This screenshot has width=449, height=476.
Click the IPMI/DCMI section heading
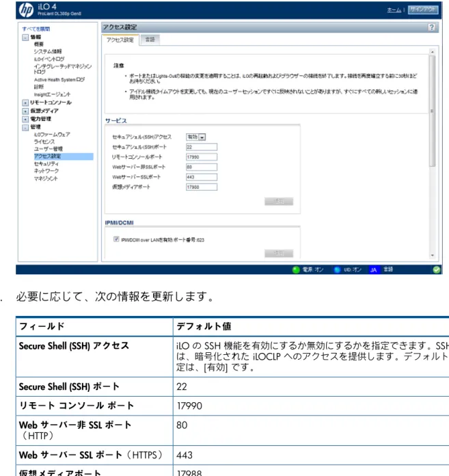click(x=119, y=223)
